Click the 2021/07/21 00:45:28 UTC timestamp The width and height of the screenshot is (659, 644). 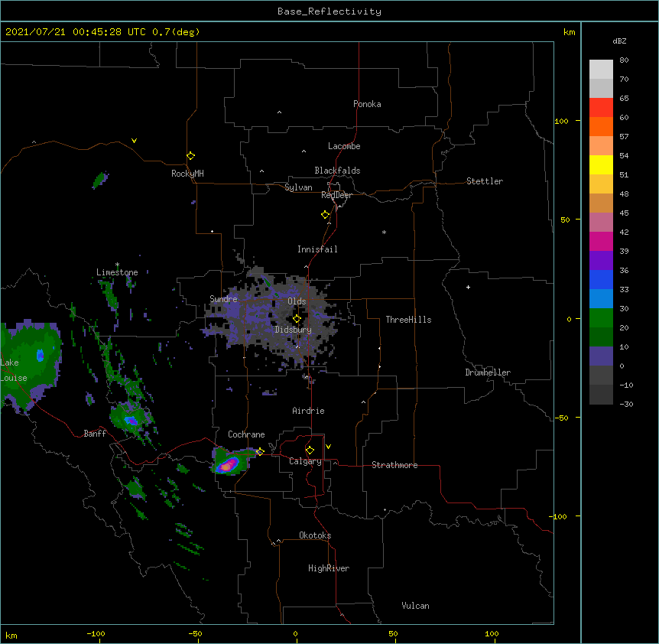pyautogui.click(x=75, y=32)
